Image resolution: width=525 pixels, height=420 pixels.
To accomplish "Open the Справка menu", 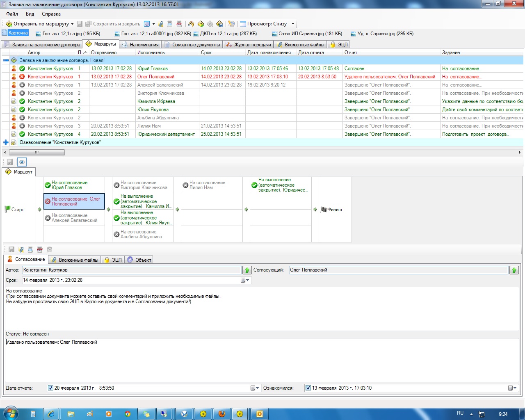I will pos(51,14).
